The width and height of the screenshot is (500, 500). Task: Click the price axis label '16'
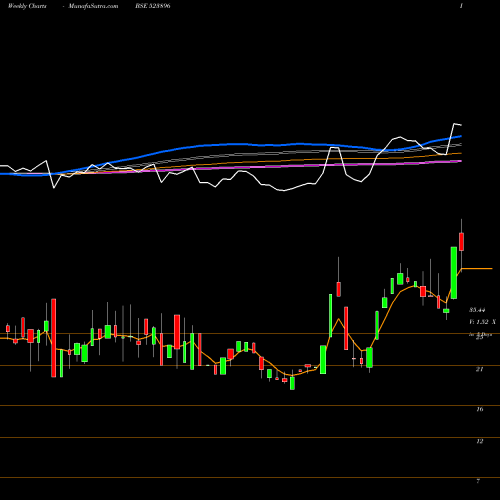tap(480, 409)
